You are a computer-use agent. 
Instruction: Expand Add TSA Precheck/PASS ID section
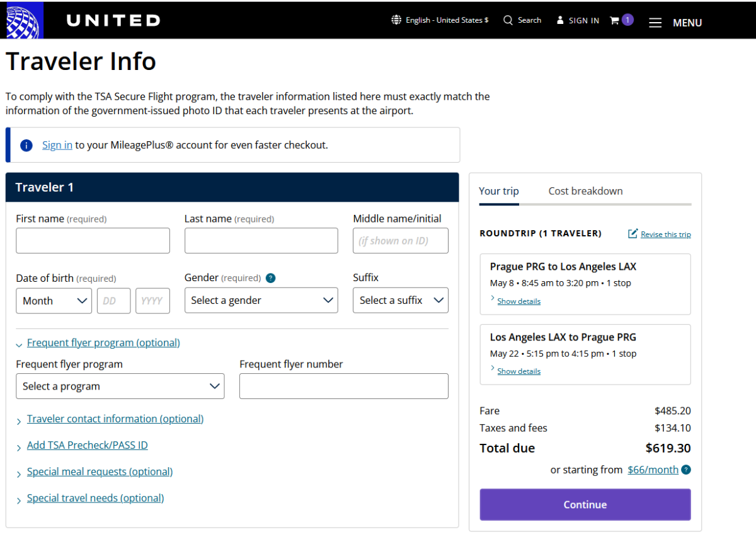click(x=87, y=445)
